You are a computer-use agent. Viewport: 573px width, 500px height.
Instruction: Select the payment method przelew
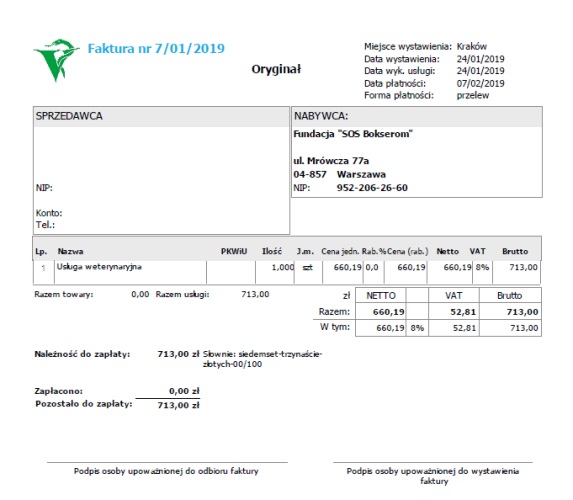pyautogui.click(x=473, y=96)
